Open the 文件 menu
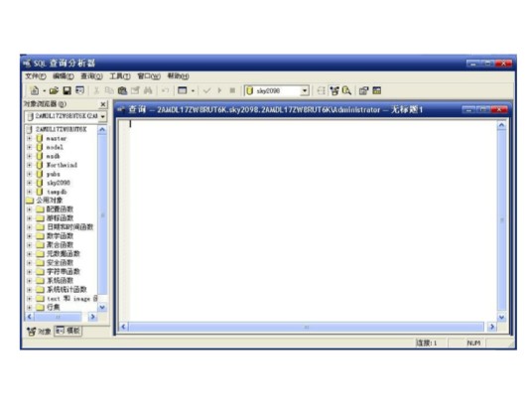Viewport: 532px width, 417px height. pyautogui.click(x=36, y=76)
